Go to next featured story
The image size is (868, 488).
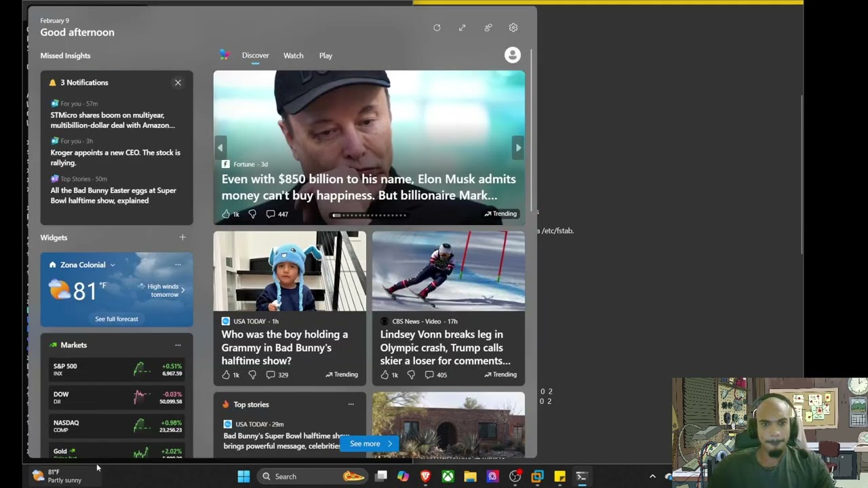pyautogui.click(x=518, y=147)
